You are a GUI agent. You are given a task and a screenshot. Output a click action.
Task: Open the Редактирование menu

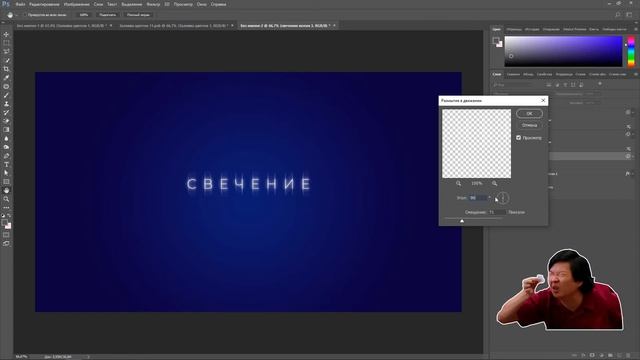tap(44, 4)
